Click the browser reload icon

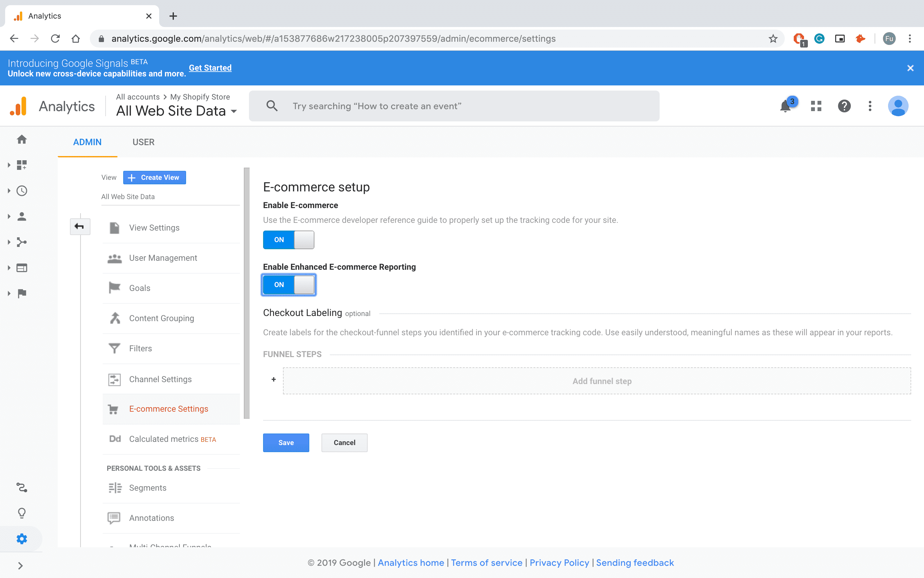(56, 39)
